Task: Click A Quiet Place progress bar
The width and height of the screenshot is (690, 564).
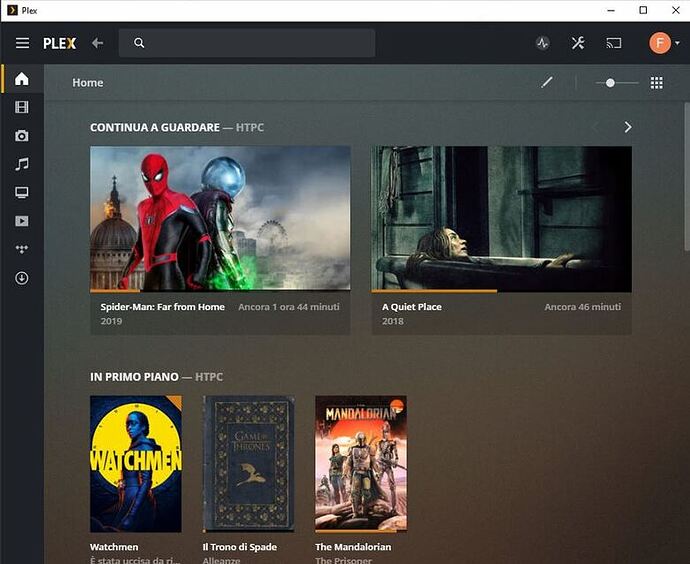Action: point(502,291)
